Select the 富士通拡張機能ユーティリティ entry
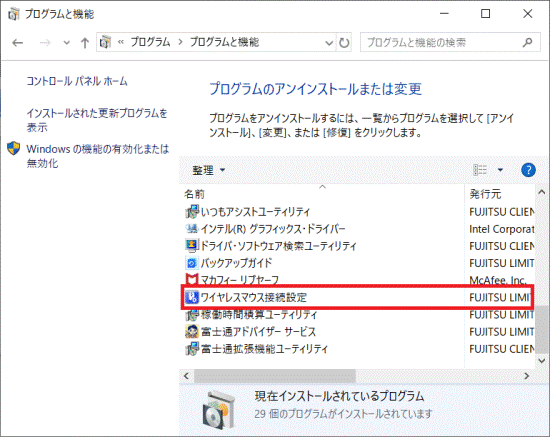The width and height of the screenshot is (550, 437). pyautogui.click(x=264, y=349)
